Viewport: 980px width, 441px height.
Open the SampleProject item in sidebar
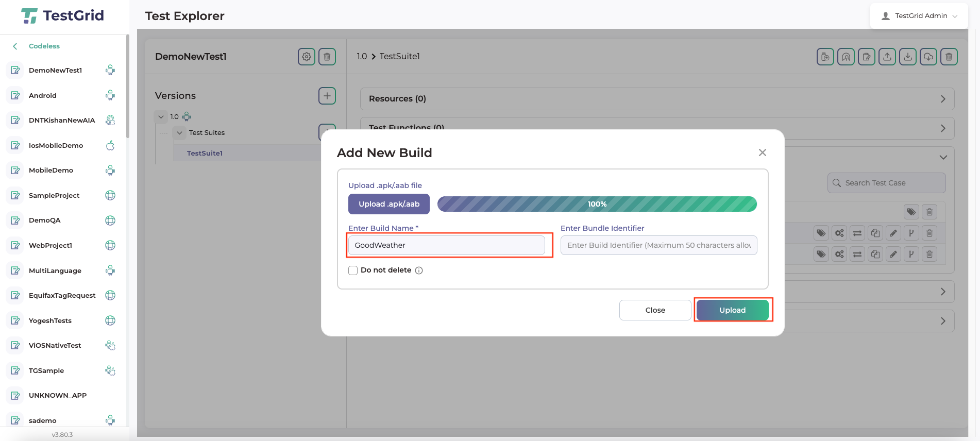click(x=54, y=196)
